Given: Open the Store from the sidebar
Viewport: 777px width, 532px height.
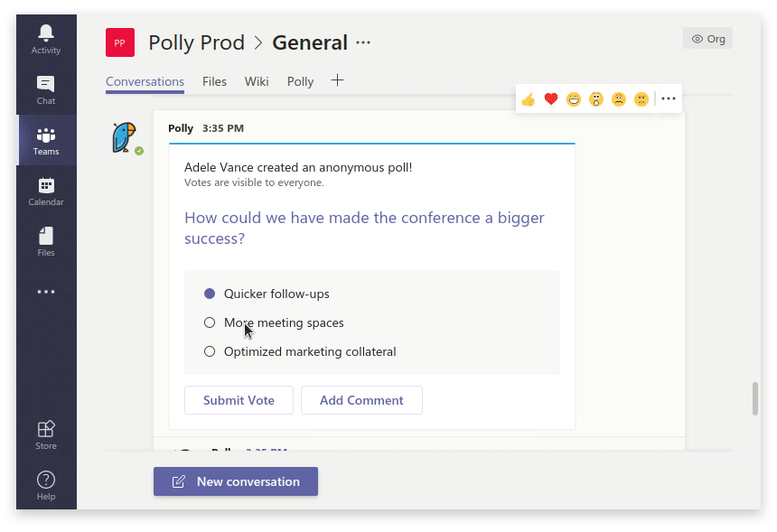Looking at the screenshot, I should (x=46, y=433).
